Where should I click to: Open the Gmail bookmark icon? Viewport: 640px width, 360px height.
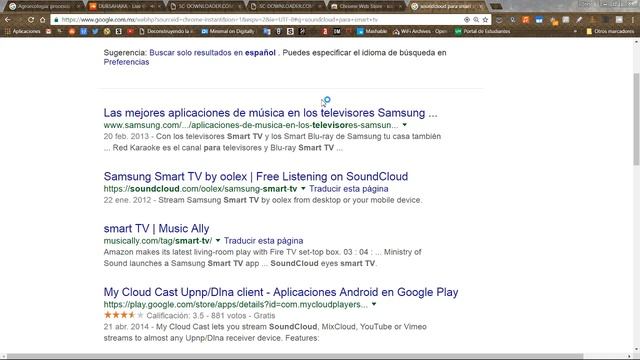point(49,31)
